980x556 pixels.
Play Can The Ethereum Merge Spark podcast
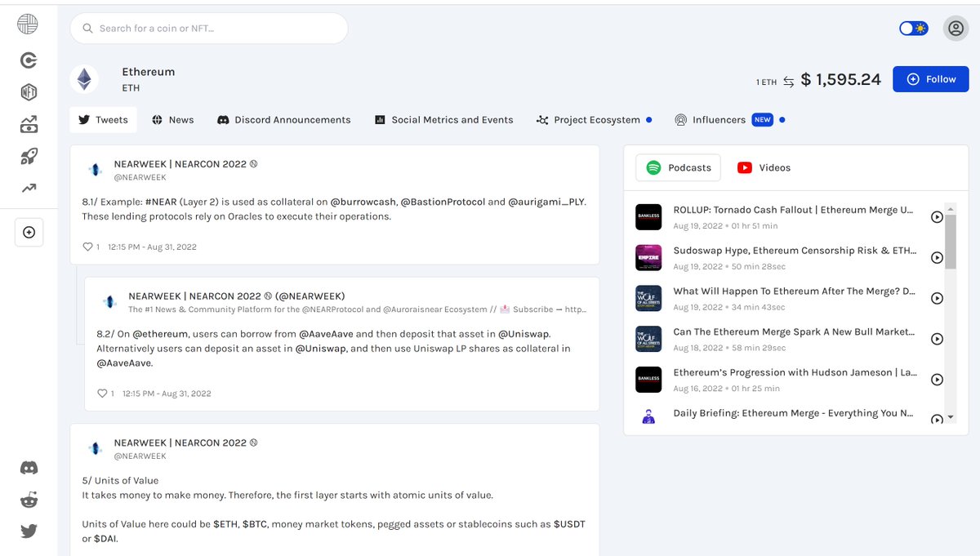[x=937, y=339]
